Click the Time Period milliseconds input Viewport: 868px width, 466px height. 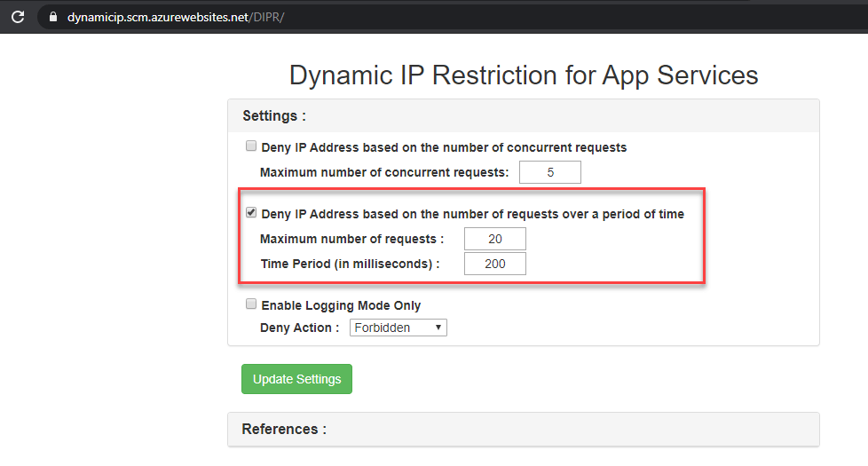click(494, 264)
